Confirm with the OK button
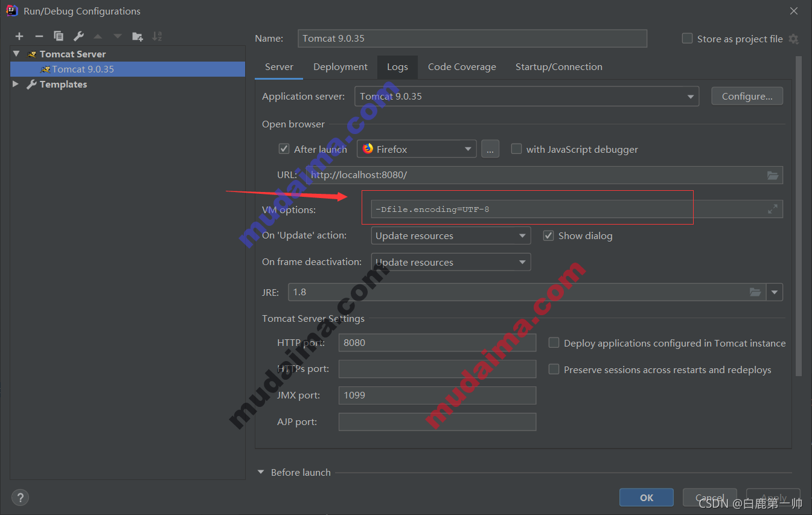The height and width of the screenshot is (515, 812). tap(647, 497)
